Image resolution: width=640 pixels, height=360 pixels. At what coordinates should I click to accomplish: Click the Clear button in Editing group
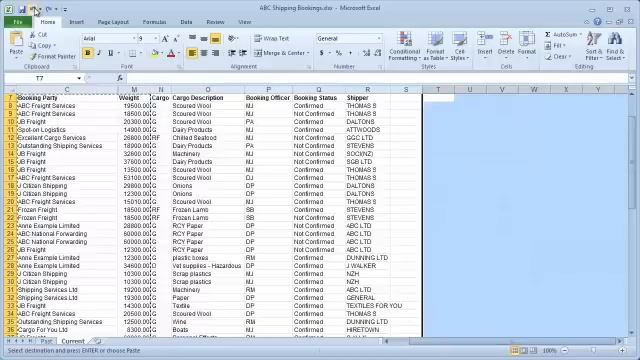coord(558,57)
